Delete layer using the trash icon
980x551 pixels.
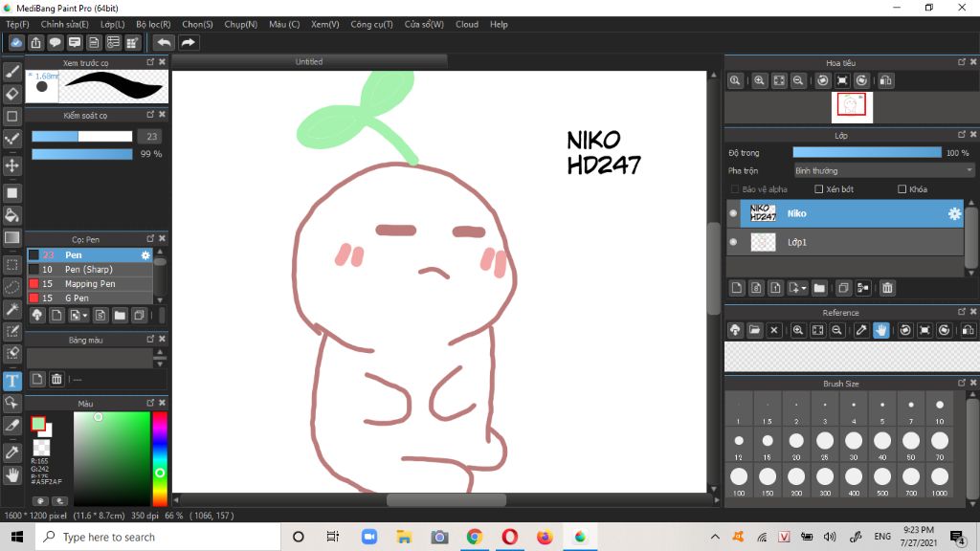click(887, 288)
